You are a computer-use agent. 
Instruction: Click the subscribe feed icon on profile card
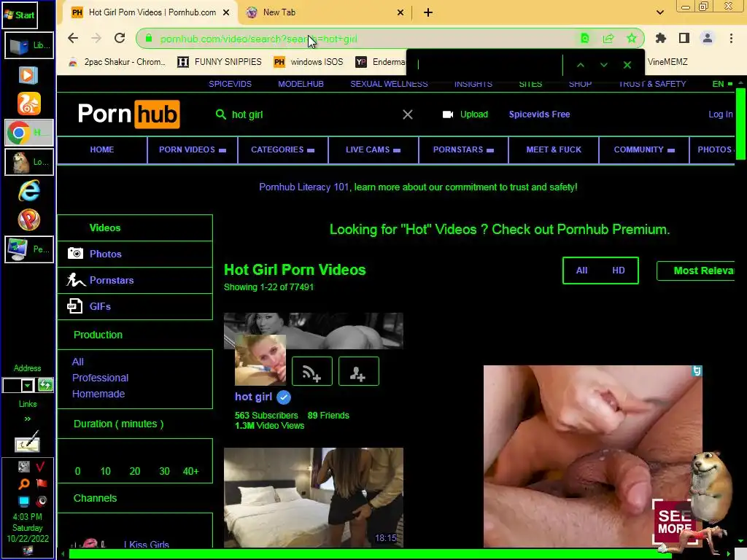[x=312, y=371]
